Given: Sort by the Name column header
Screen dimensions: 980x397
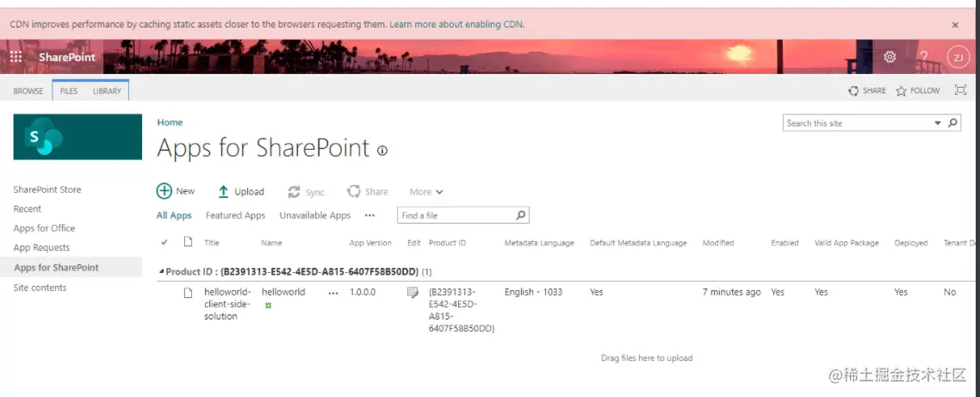Looking at the screenshot, I should 272,243.
